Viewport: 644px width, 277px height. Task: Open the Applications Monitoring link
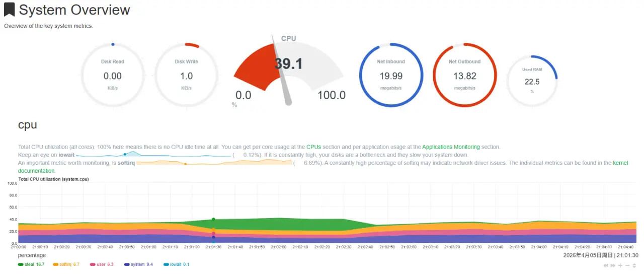[x=451, y=147]
